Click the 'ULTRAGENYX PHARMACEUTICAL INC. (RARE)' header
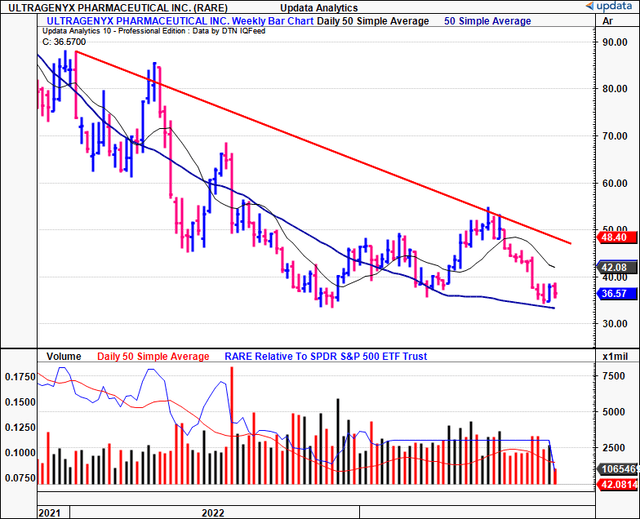The width and height of the screenshot is (640, 519). pos(118,8)
